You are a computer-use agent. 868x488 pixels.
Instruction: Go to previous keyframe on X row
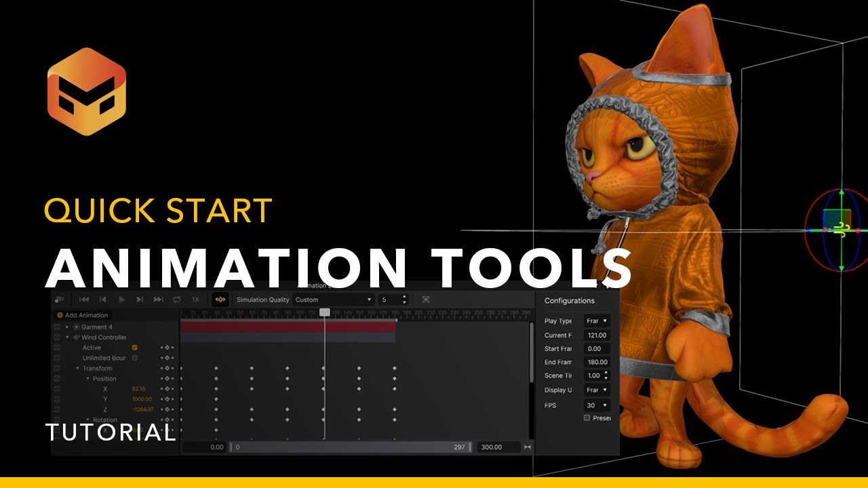coord(161,389)
